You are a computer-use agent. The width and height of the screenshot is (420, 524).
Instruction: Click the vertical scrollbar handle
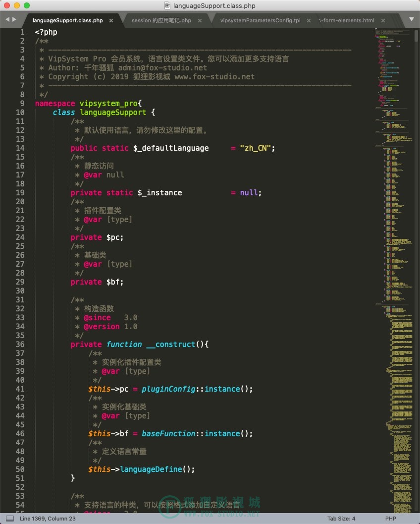point(416,36)
